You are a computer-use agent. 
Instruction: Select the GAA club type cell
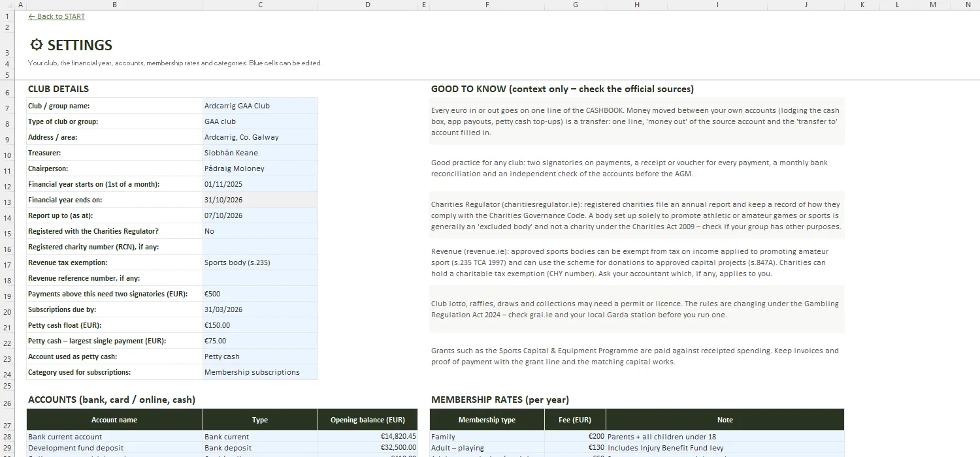point(260,121)
